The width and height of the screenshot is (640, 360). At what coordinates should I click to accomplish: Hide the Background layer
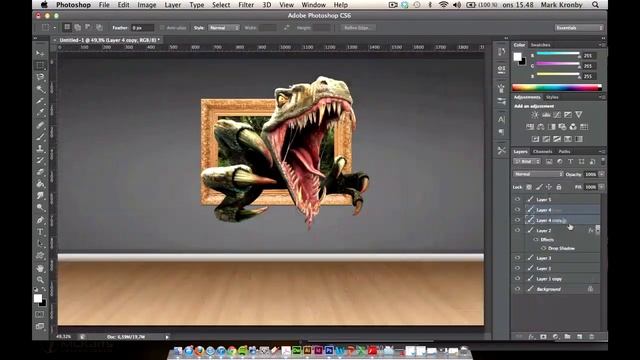[518, 289]
